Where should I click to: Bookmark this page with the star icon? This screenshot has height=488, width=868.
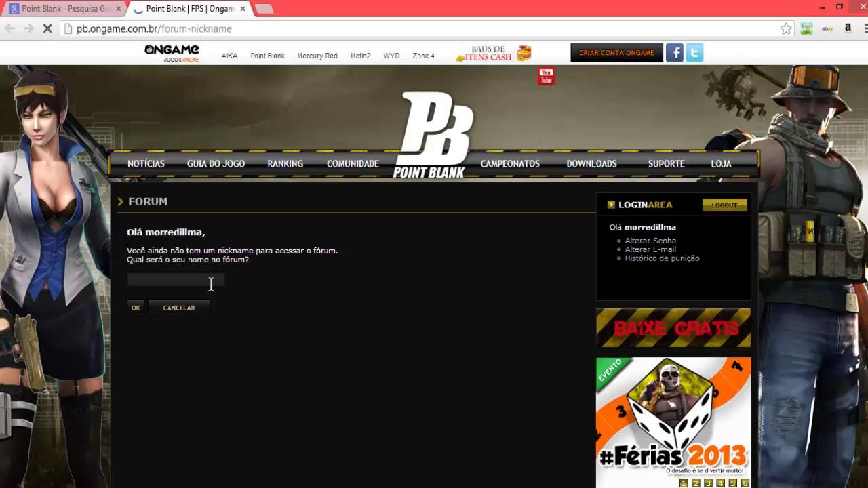[786, 28]
